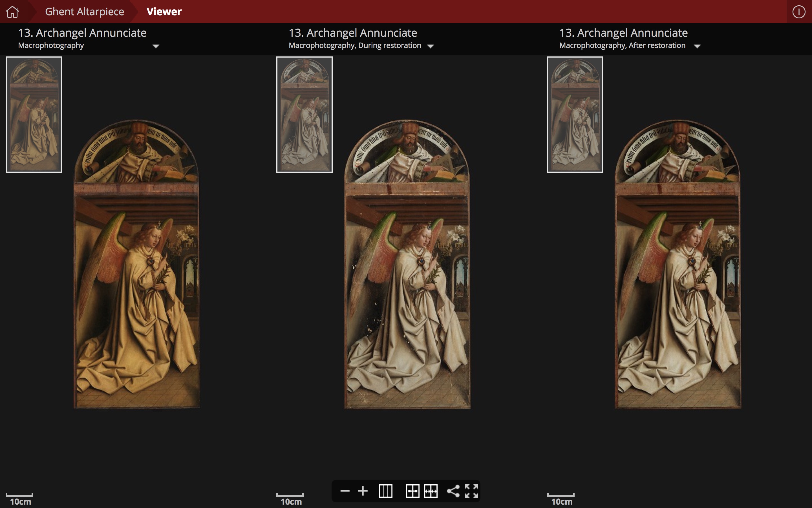Click the right panel navigator thumbnail
Viewport: 812px width, 508px height.
coord(575,115)
